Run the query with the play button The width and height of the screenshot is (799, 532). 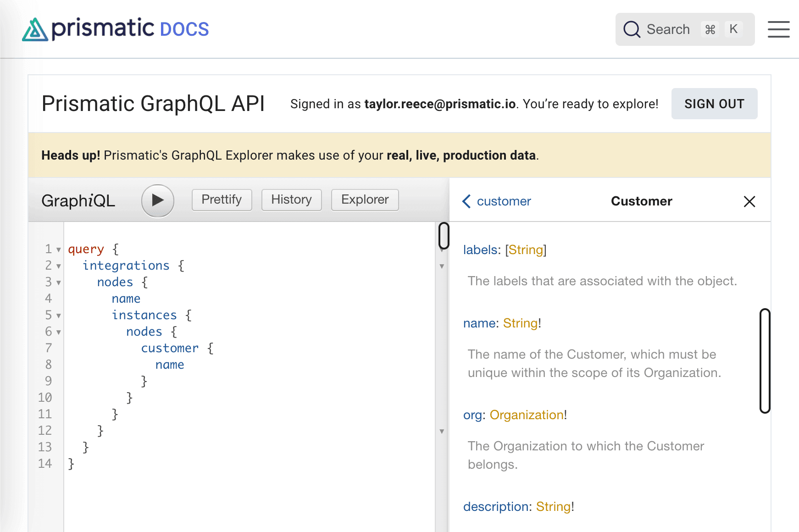(157, 200)
